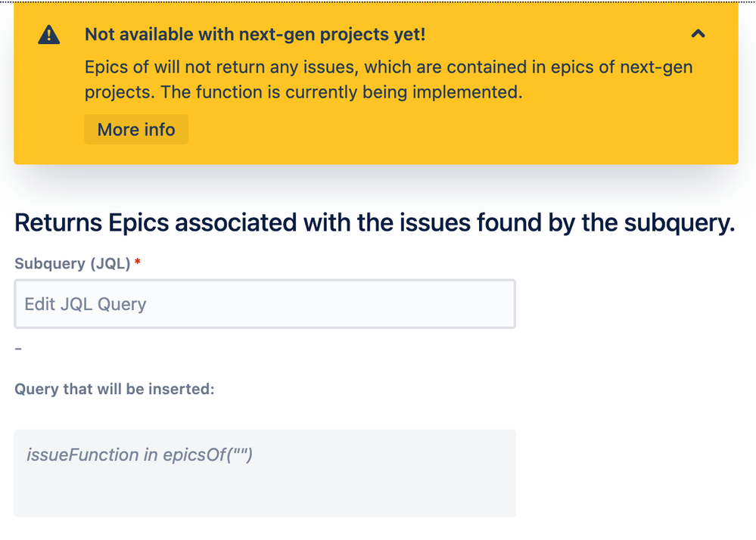Click the Subquery (JQL) field label
Image resolution: width=756 pixels, height=540 pixels.
pos(73,263)
